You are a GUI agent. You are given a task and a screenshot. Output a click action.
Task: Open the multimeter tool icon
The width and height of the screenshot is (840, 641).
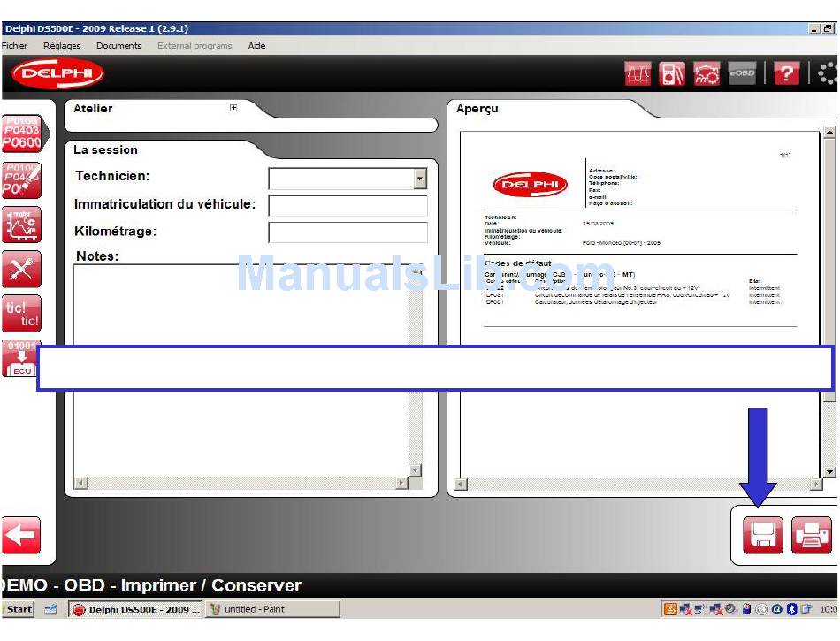click(672, 73)
